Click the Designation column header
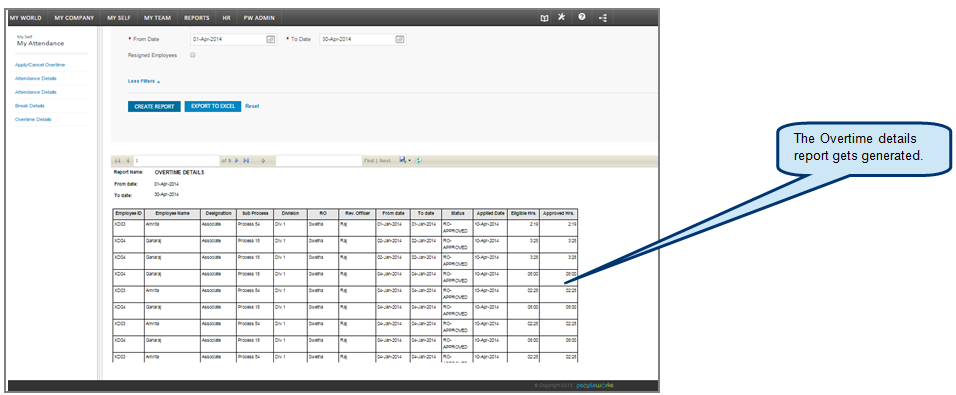The width and height of the screenshot is (956, 395). 218,213
